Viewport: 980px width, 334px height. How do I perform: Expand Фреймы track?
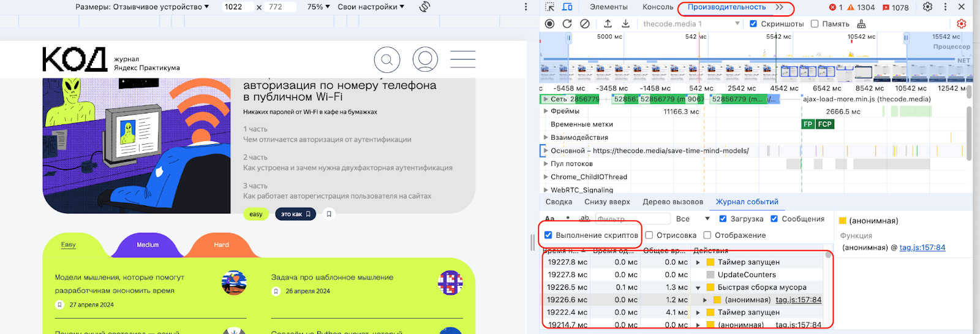[546, 111]
